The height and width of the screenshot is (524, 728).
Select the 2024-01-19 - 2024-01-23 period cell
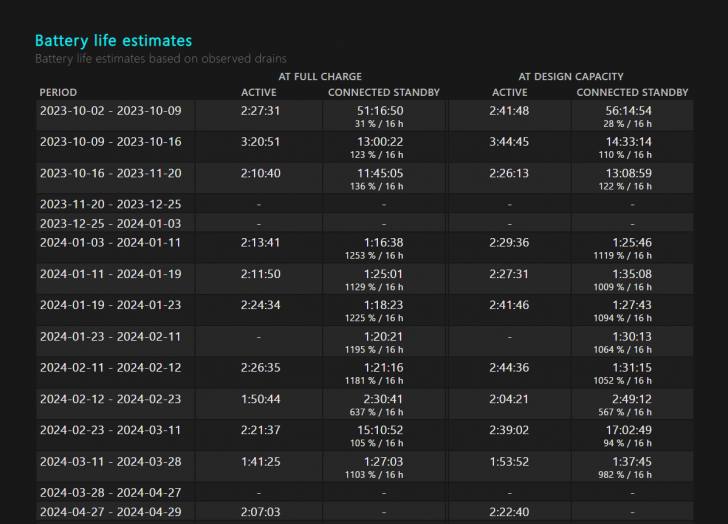pos(110,304)
